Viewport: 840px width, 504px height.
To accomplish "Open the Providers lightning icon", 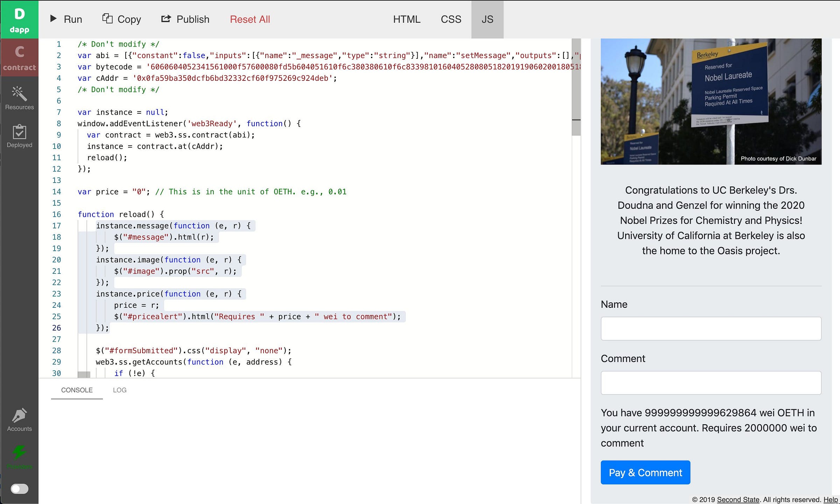I will 19,453.
